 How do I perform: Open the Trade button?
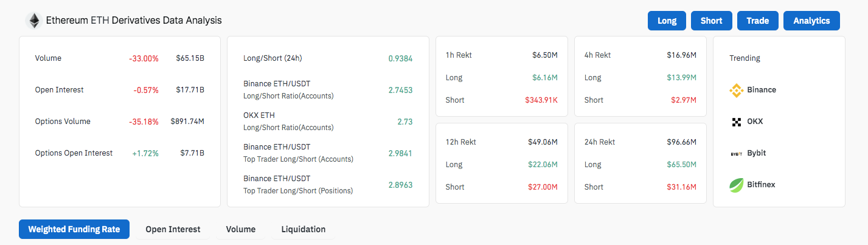pyautogui.click(x=757, y=21)
